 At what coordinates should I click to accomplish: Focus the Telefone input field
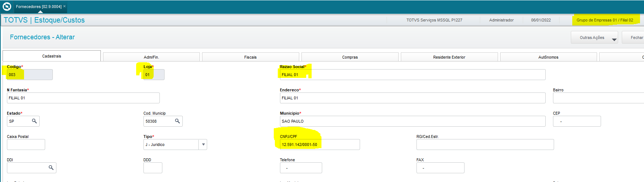[301, 168]
